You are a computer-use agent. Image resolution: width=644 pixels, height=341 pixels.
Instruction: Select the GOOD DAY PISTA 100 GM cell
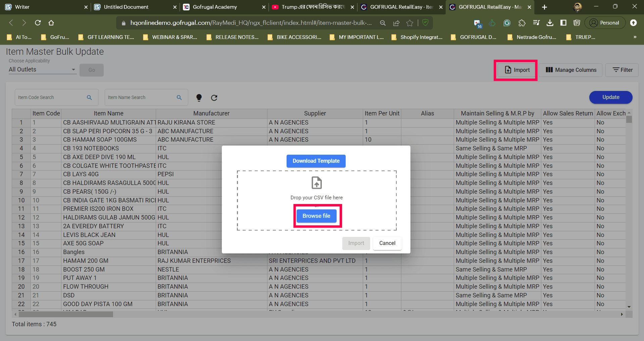coord(109,304)
